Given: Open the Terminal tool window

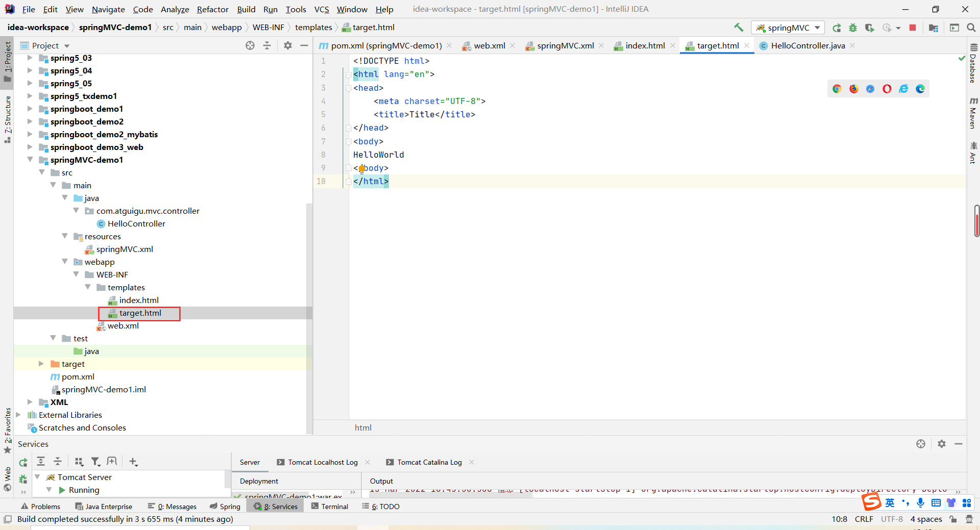Looking at the screenshot, I should [x=329, y=506].
